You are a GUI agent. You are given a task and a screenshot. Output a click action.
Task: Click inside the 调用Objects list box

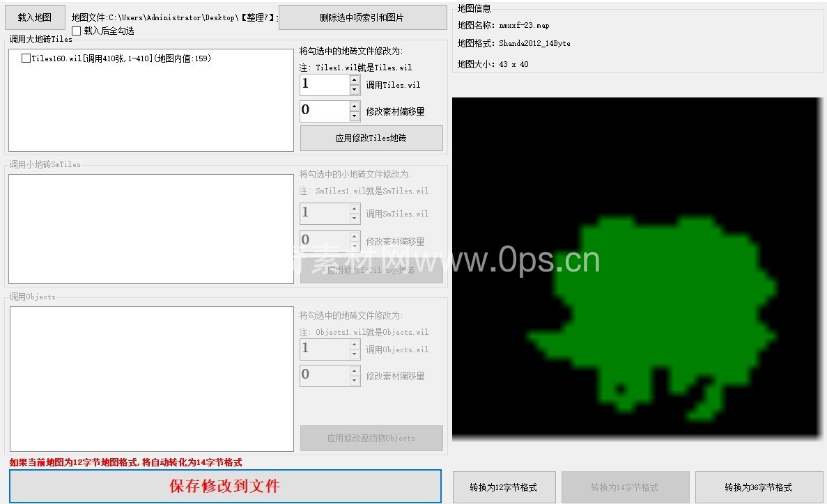150,379
